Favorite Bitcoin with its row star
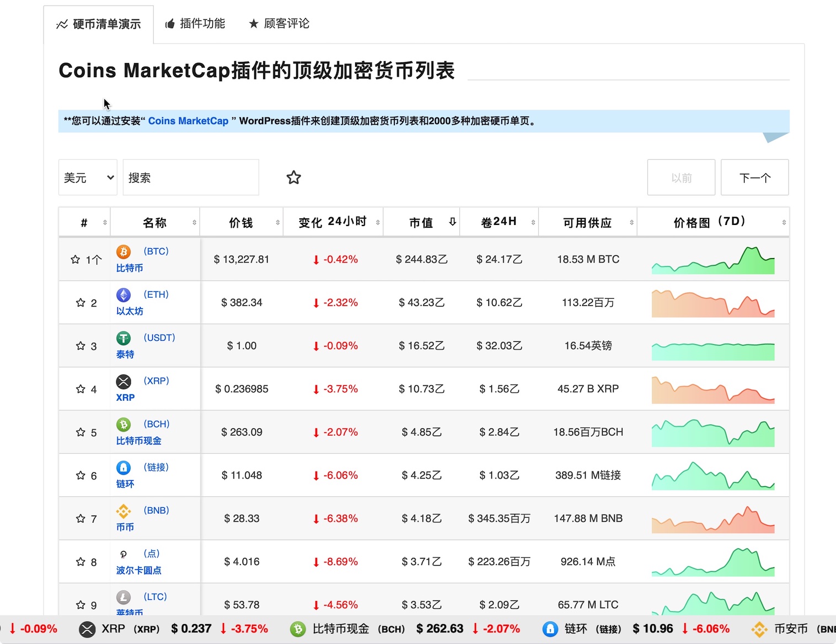This screenshot has width=836, height=644. (76, 259)
